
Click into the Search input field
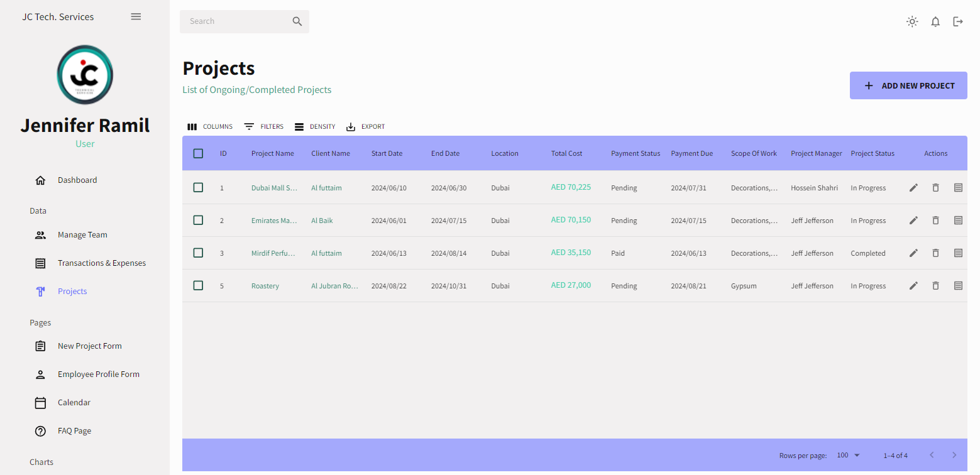pos(236,21)
